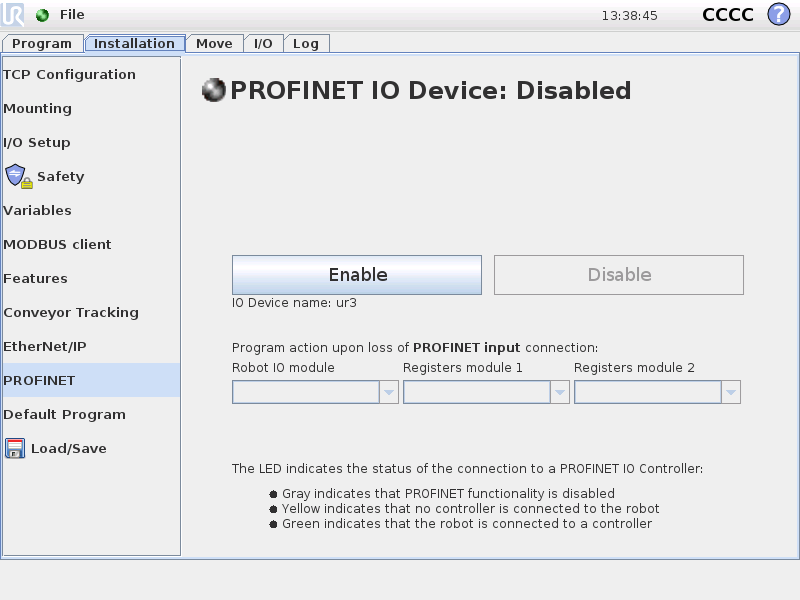The image size is (800, 600).
Task: Click the green robot status indicator
Action: pyautogui.click(x=42, y=15)
